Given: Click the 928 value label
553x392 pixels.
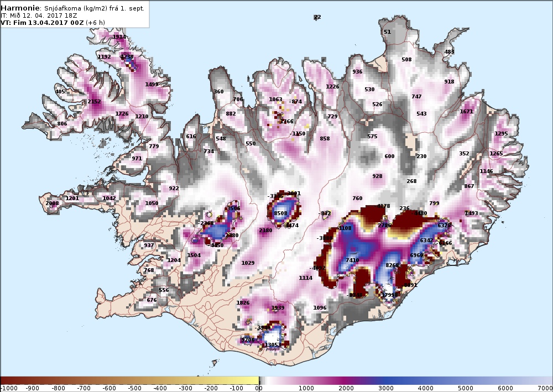Looking at the screenshot, I should [x=377, y=176].
